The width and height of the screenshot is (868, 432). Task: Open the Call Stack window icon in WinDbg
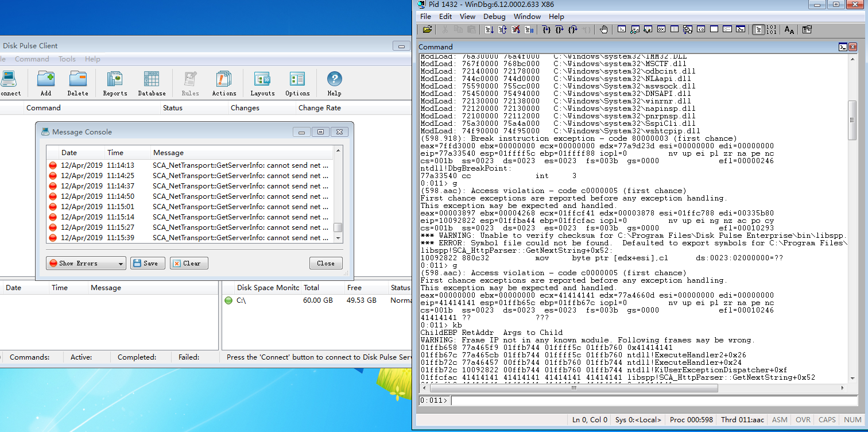[x=688, y=29]
